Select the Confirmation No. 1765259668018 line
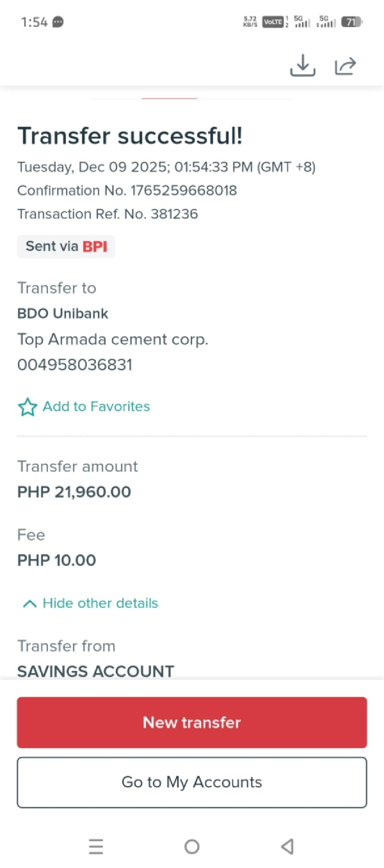Image resolution: width=384 pixels, height=868 pixels. pyautogui.click(x=127, y=191)
